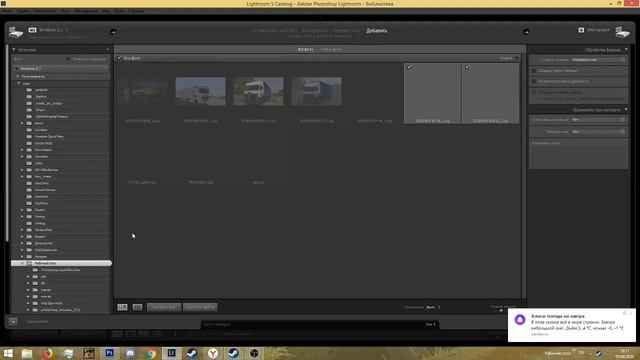The height and width of the screenshot is (360, 640).
Task: Uncheck the first highlighted empty photo cell
Action: pos(409,67)
